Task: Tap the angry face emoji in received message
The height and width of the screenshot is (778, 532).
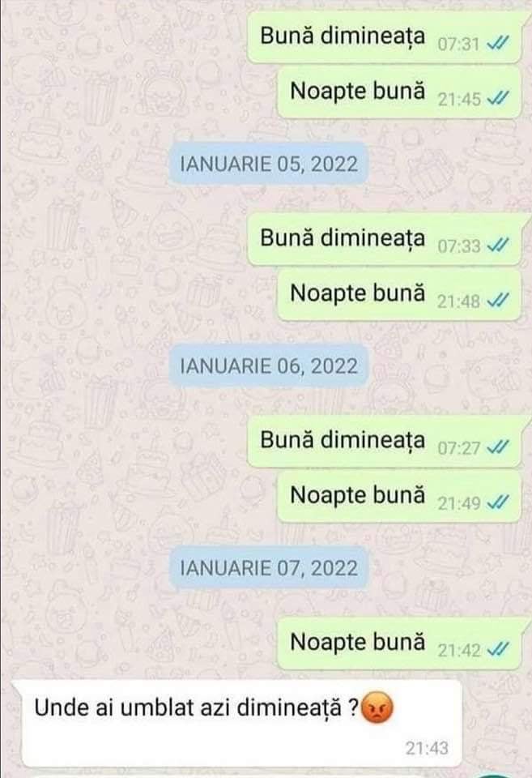Action: coord(377,708)
